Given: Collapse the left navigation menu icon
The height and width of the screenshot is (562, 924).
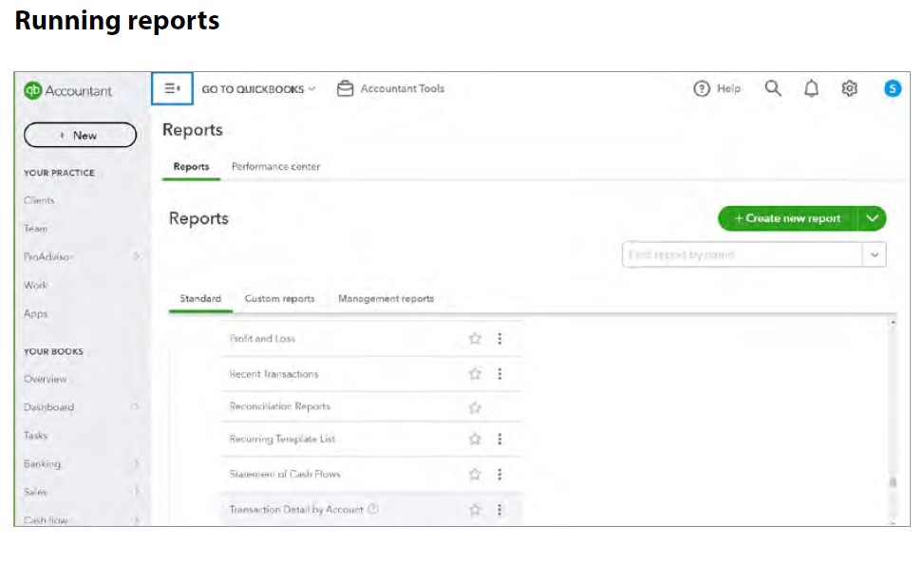Looking at the screenshot, I should (172, 88).
